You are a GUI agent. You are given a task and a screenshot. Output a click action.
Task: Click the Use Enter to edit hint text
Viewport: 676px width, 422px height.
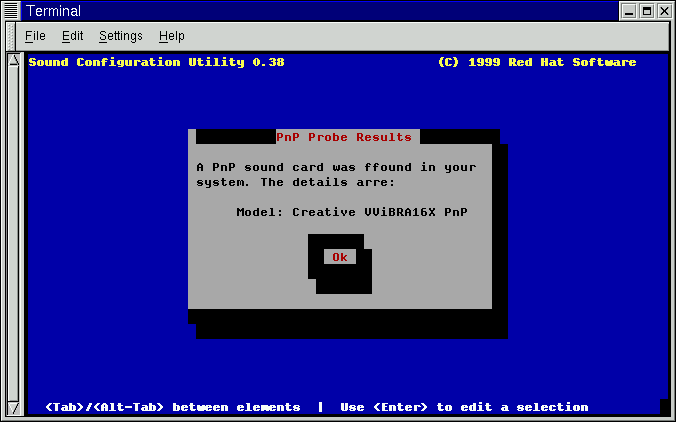tap(464, 407)
